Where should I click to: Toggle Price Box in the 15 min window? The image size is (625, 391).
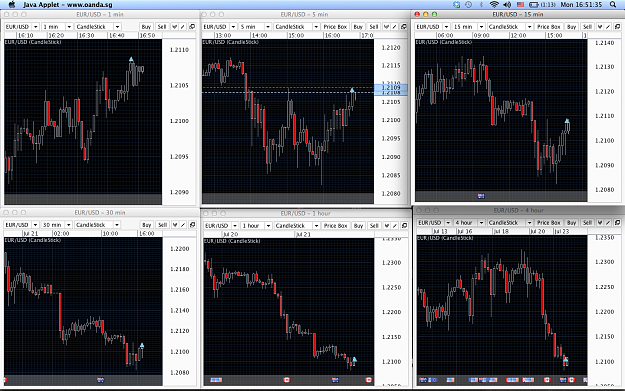(548, 27)
